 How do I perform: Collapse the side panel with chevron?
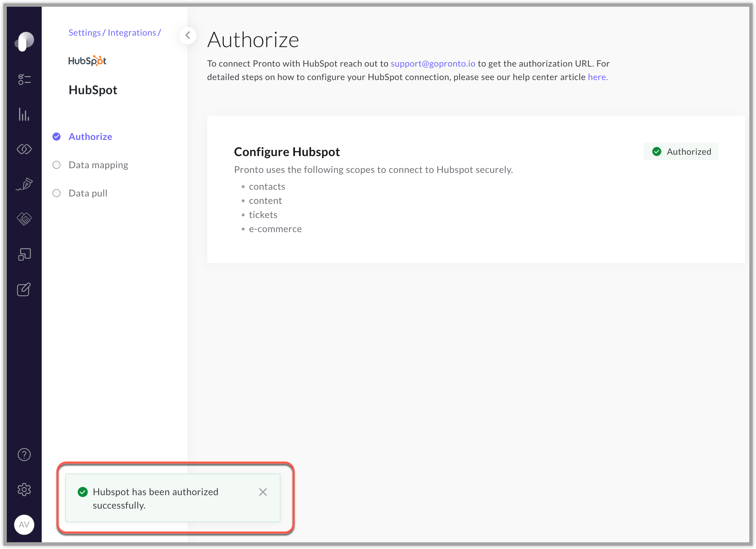188,35
